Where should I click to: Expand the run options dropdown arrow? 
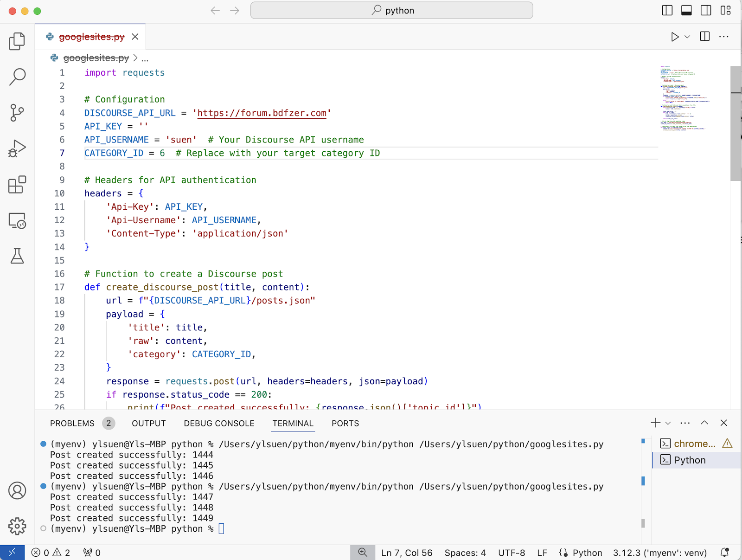click(687, 37)
